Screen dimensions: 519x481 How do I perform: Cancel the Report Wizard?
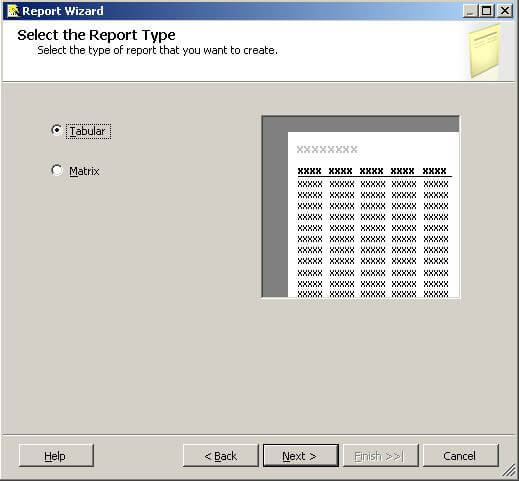click(461, 456)
